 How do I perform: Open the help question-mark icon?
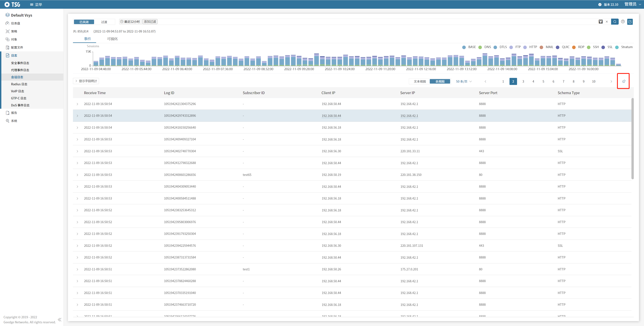[x=623, y=22]
